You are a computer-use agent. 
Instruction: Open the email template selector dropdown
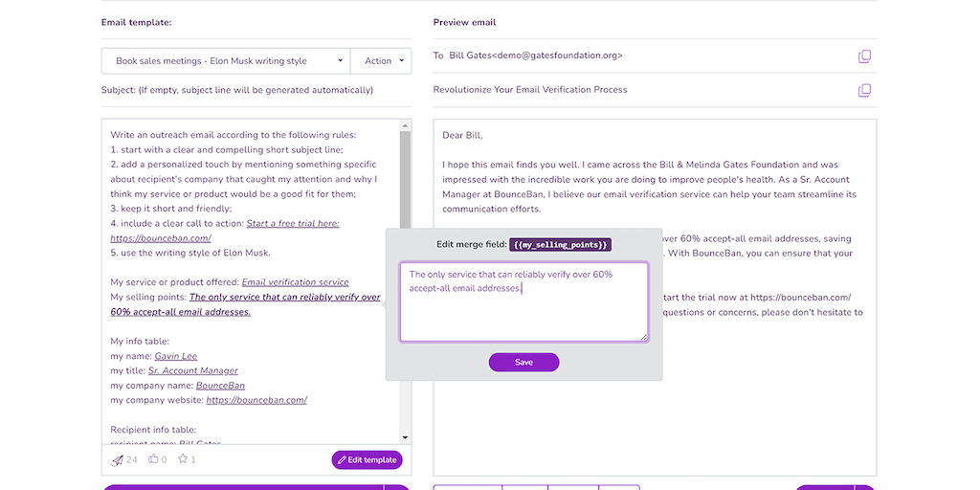[x=226, y=61]
